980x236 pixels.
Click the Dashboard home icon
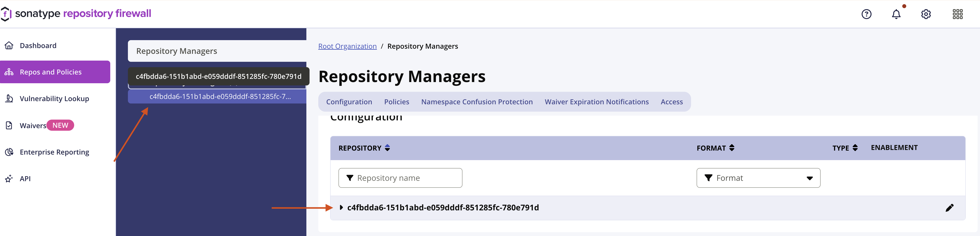tap(9, 46)
